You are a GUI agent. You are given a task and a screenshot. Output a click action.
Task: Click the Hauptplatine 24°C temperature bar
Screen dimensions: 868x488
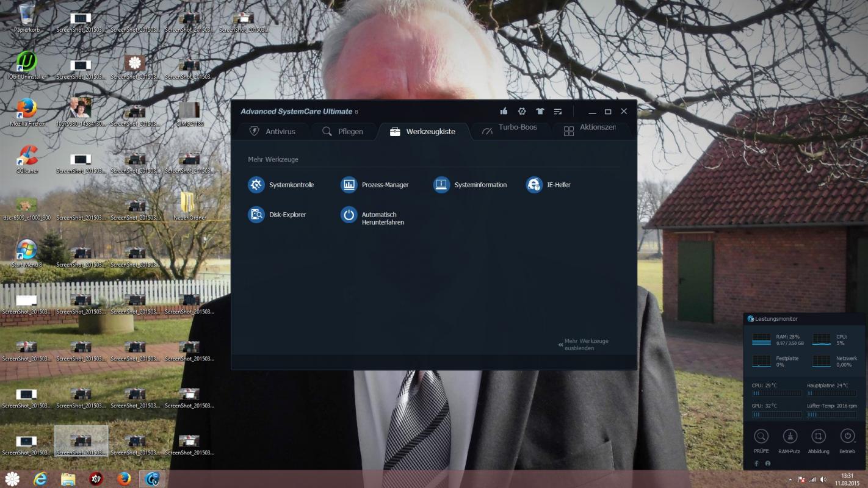831,394
